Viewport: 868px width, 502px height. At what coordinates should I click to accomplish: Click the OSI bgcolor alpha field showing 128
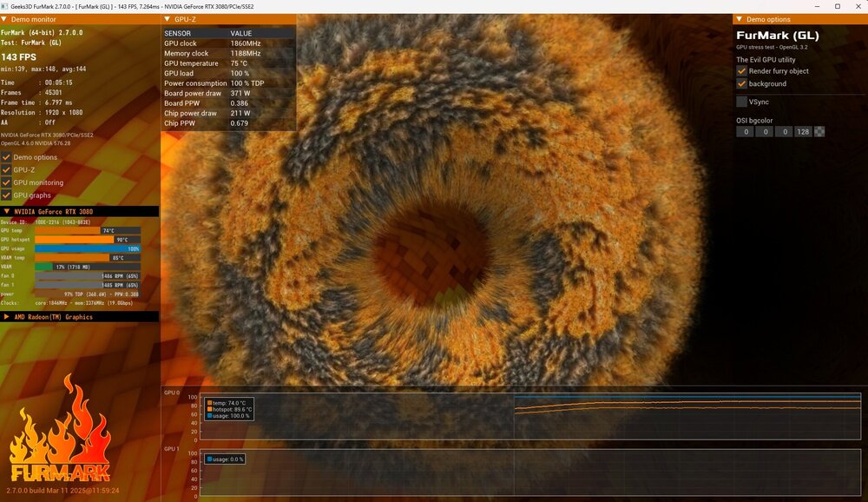click(803, 132)
